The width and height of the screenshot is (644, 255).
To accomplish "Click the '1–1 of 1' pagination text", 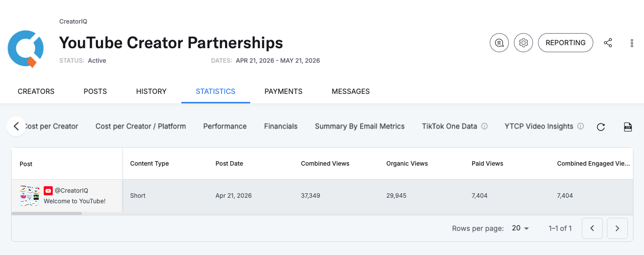I will coord(560,228).
